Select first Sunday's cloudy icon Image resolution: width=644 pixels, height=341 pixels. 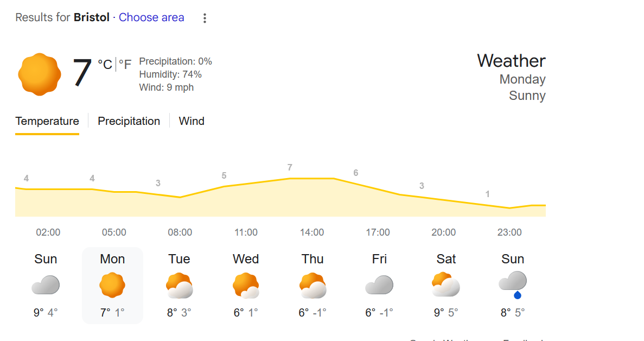(46, 285)
